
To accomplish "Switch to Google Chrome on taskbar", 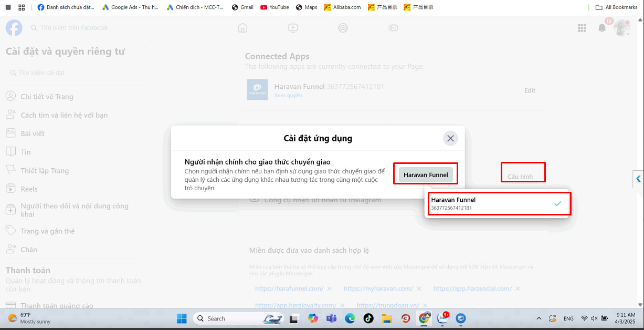I will 424,318.
